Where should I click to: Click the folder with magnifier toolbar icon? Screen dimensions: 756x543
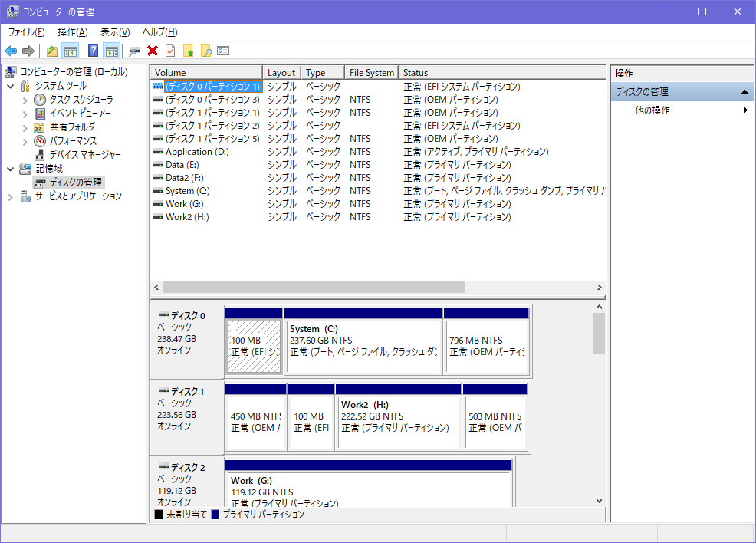[x=205, y=51]
